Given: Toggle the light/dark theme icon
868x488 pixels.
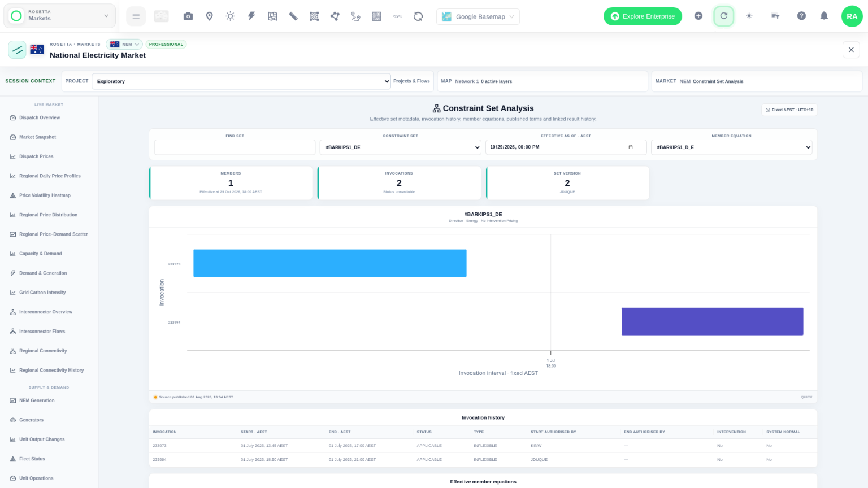Looking at the screenshot, I should [749, 16].
